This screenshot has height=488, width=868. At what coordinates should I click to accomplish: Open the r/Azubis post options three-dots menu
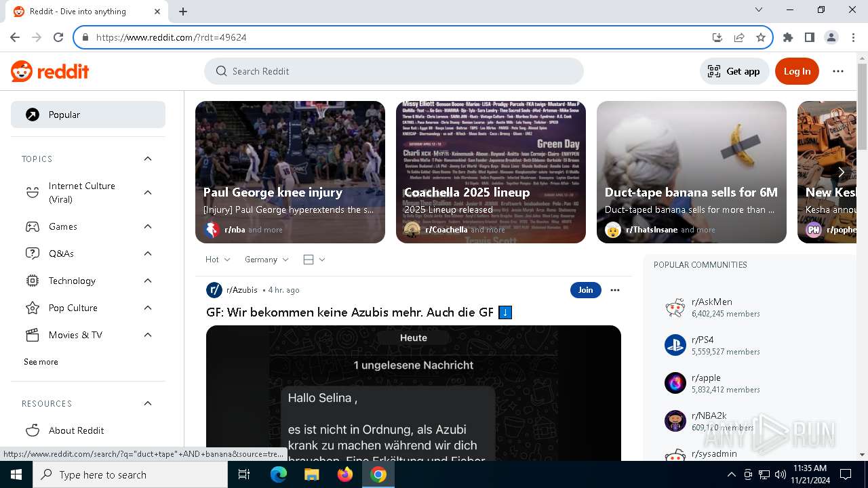click(615, 290)
